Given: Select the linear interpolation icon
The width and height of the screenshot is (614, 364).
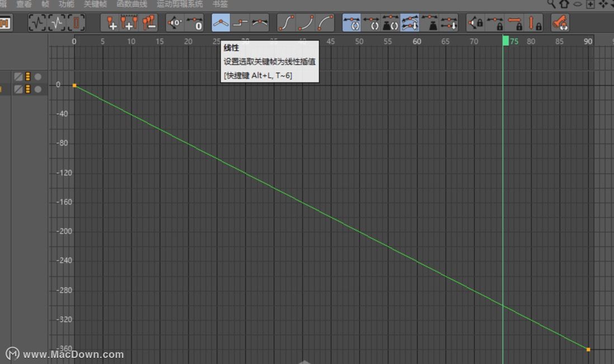Looking at the screenshot, I should click(x=221, y=23).
